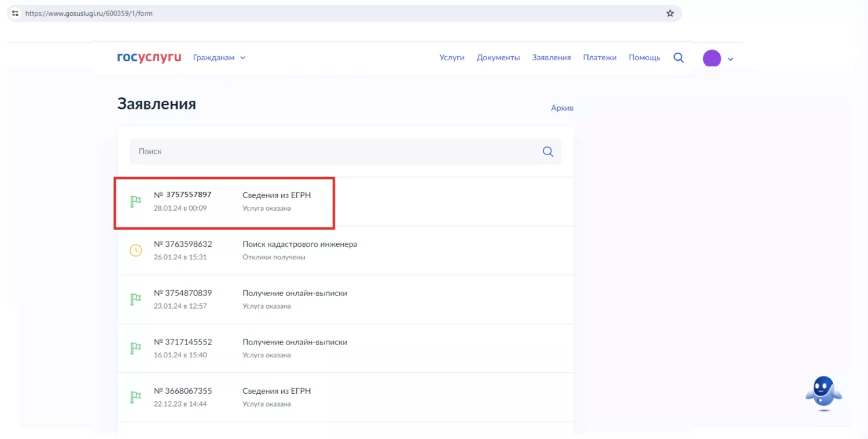Viewport: 868px width, 439px height.
Task: Click the clock icon for application 3763598632
Action: 135,250
